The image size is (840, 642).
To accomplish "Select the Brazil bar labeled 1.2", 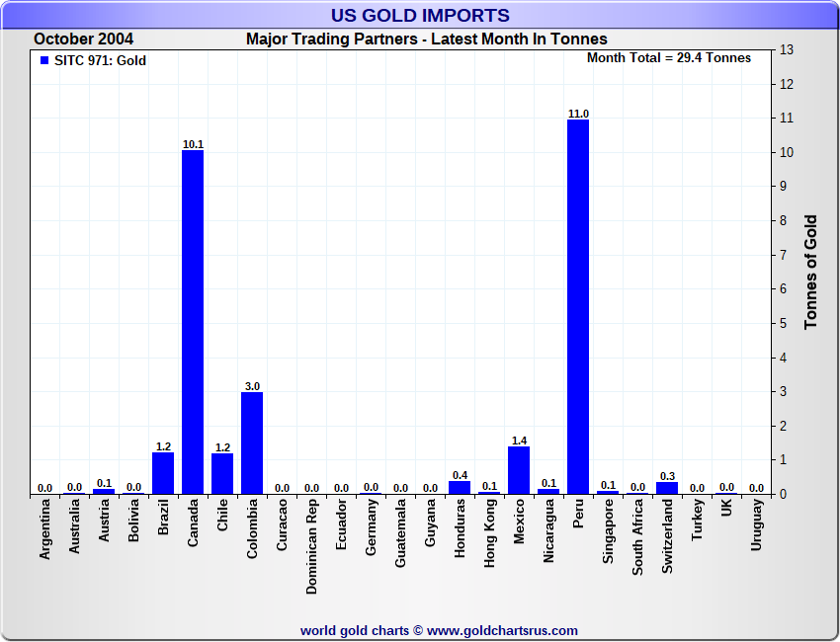I will [x=163, y=473].
